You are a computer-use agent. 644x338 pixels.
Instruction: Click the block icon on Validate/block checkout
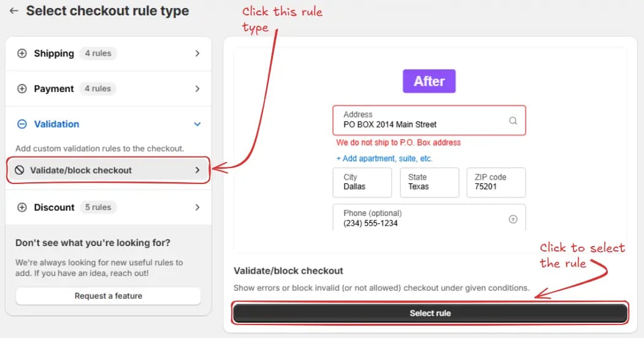19,170
